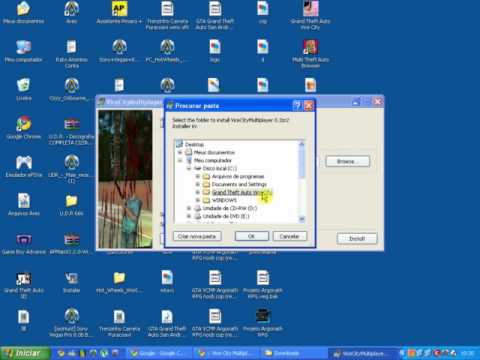Image resolution: width=480 pixels, height=360 pixels.
Task: Collapse the Meu computador tree node
Action: (x=180, y=160)
